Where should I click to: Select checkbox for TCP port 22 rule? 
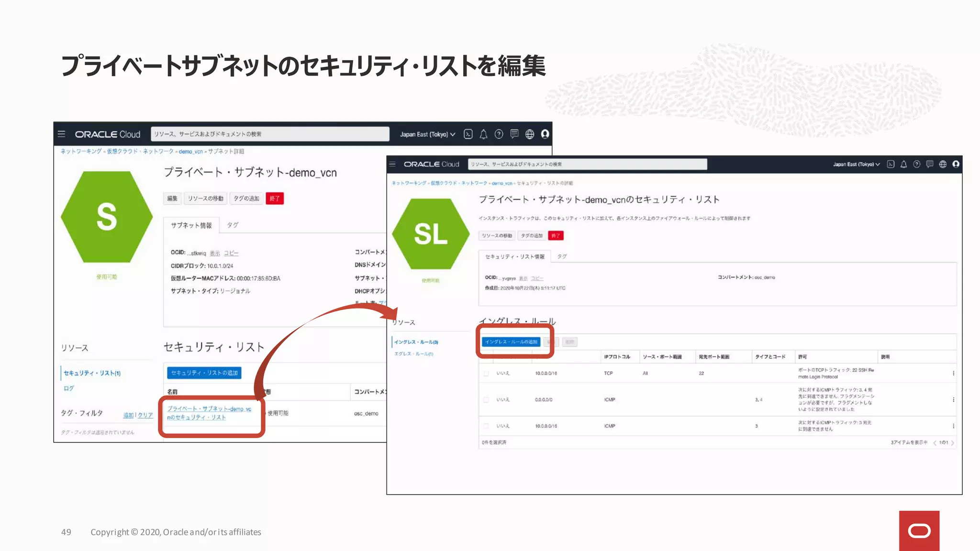tap(486, 374)
